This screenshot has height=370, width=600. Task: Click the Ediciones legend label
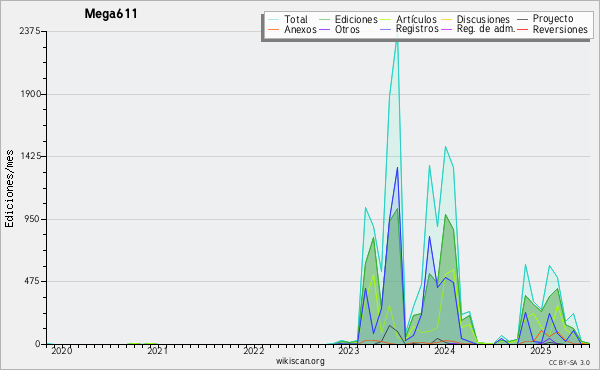[x=356, y=19]
